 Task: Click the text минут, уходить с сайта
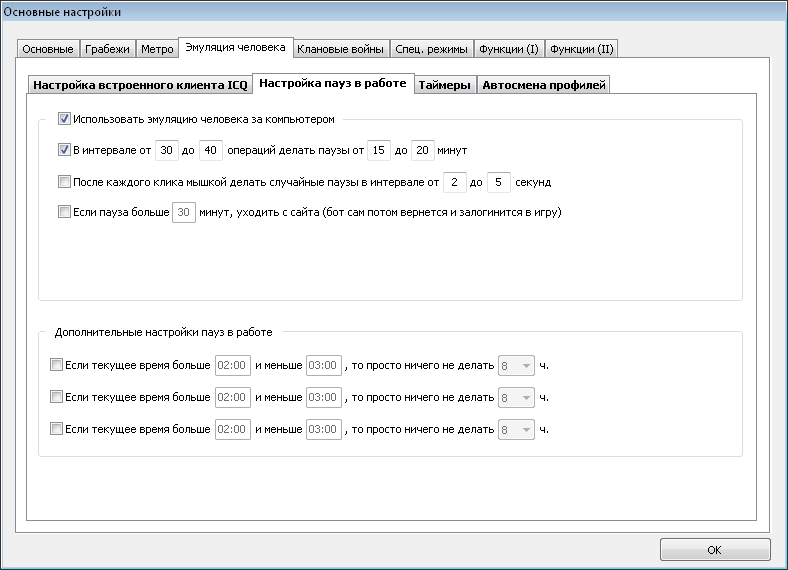[x=259, y=212]
